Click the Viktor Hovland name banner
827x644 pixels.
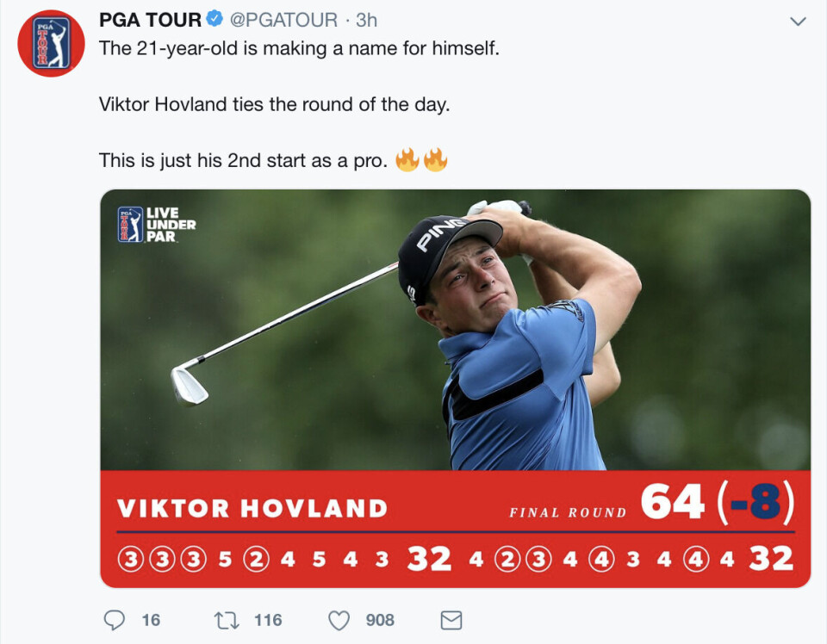click(252, 509)
